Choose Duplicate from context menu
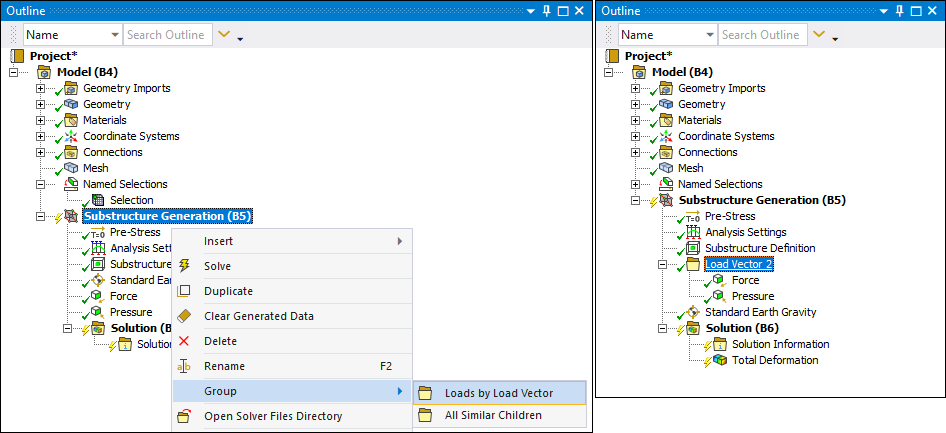The height and width of the screenshot is (433, 946). (292, 291)
